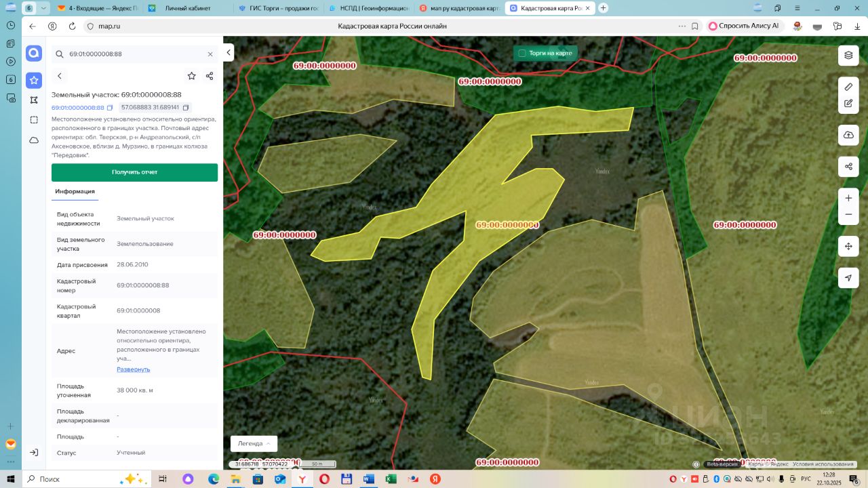Open the Windows Start menu
Viewport: 868px width, 488px height.
(11, 479)
